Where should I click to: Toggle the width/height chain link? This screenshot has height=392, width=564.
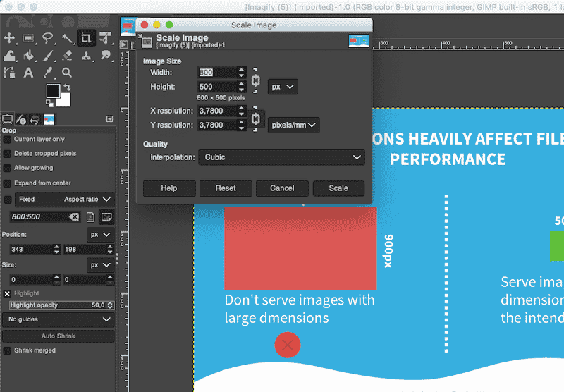click(255, 80)
